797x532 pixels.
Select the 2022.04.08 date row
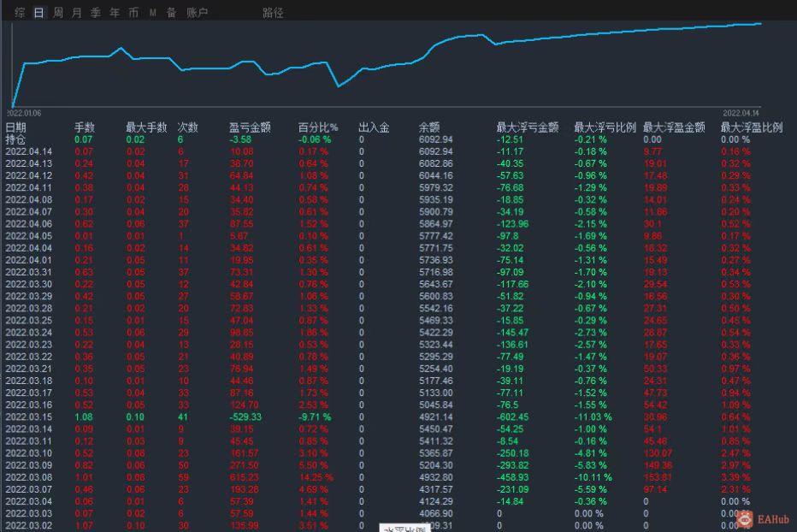(29, 200)
